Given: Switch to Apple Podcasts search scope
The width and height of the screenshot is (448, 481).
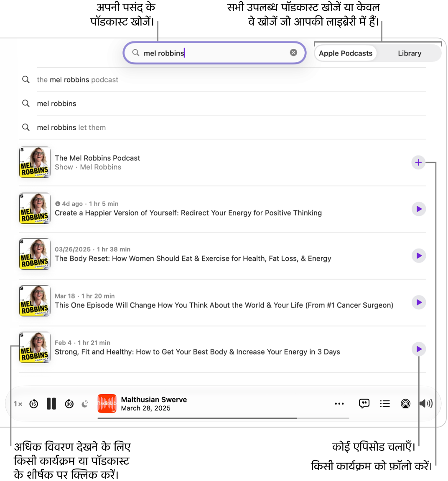Looking at the screenshot, I should coord(346,53).
